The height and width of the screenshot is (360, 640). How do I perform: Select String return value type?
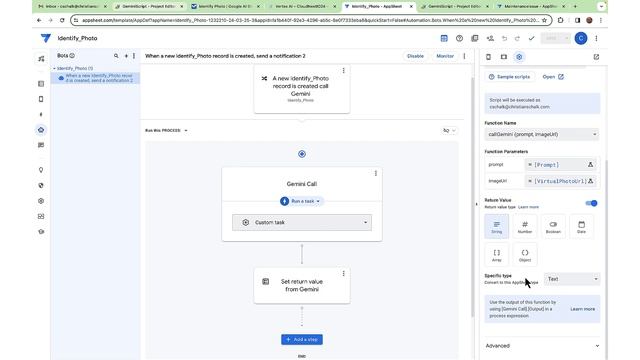point(497,226)
